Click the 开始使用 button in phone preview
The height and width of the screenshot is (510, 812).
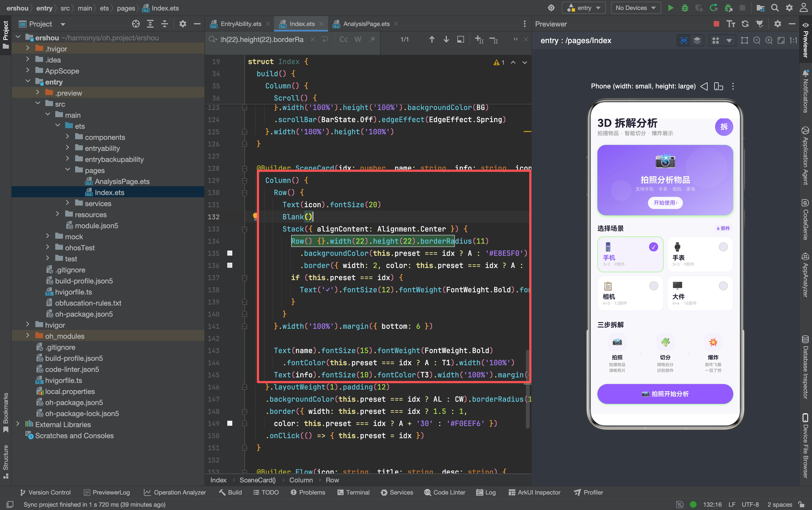tap(665, 203)
